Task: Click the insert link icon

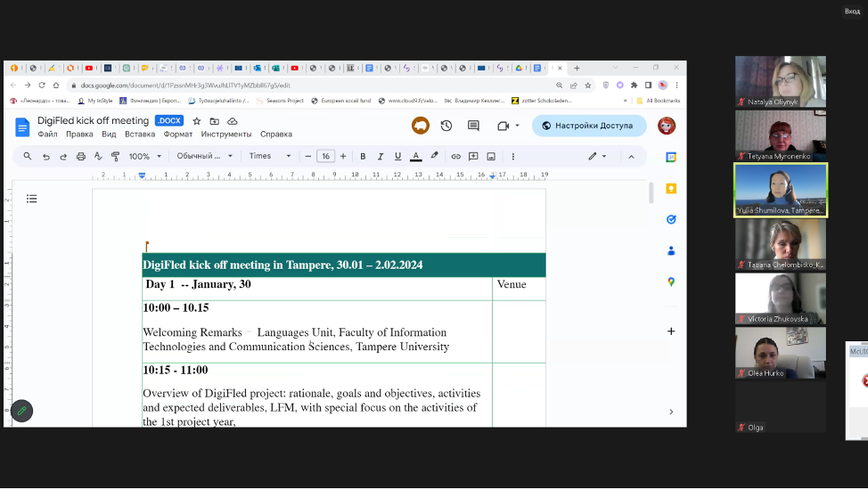Action: coord(456,156)
